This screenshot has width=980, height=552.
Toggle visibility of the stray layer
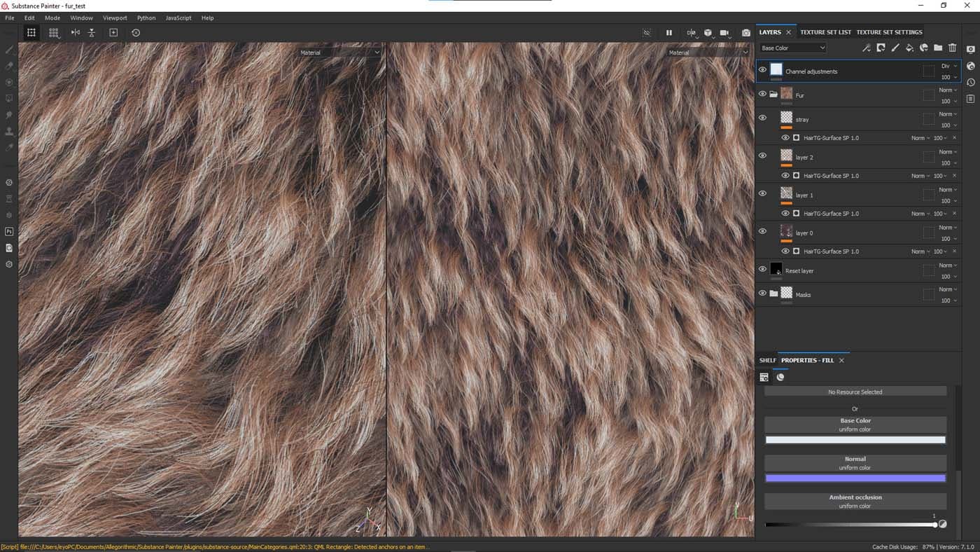tap(762, 118)
